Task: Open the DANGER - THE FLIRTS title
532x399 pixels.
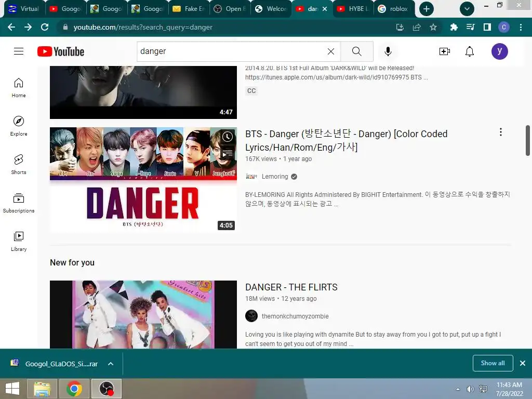Action: (291, 287)
